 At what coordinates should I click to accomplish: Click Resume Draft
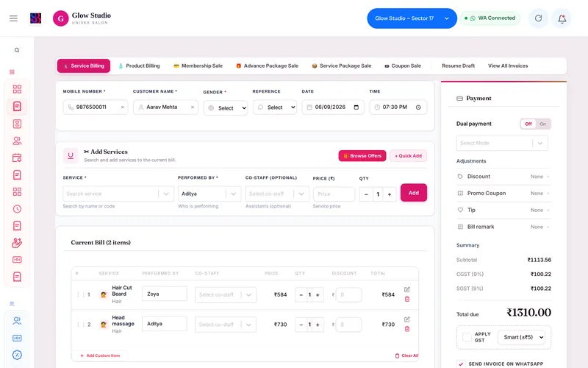[x=458, y=66]
